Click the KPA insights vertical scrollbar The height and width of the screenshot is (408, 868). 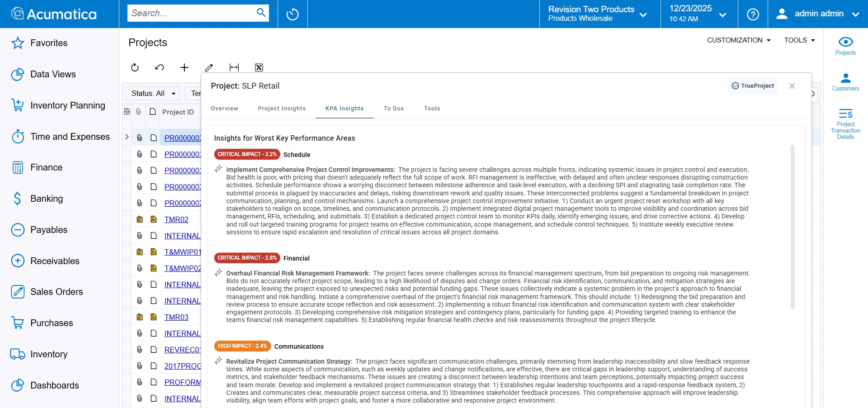(792, 226)
